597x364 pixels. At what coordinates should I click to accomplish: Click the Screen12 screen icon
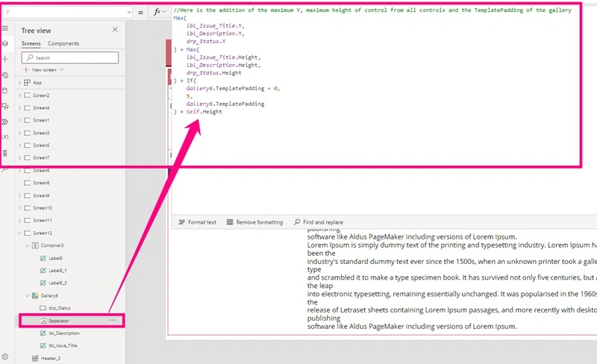[27, 233]
